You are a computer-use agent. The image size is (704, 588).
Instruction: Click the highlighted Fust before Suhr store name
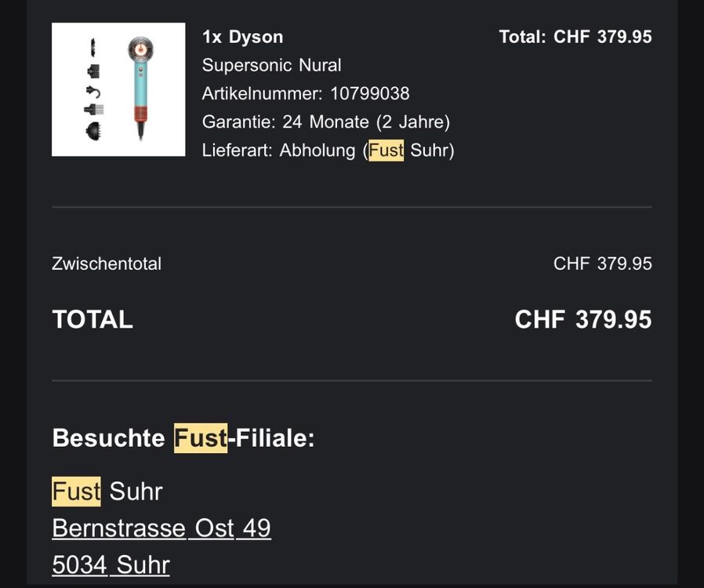tap(76, 491)
